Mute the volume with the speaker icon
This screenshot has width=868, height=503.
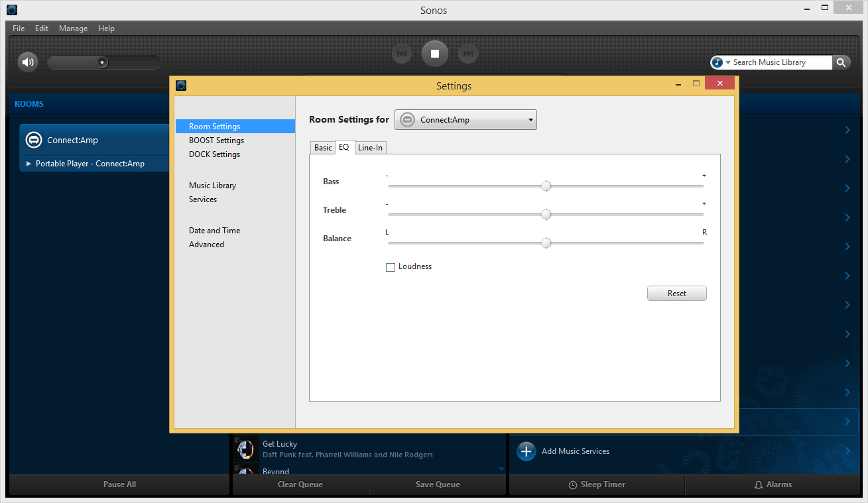(27, 62)
